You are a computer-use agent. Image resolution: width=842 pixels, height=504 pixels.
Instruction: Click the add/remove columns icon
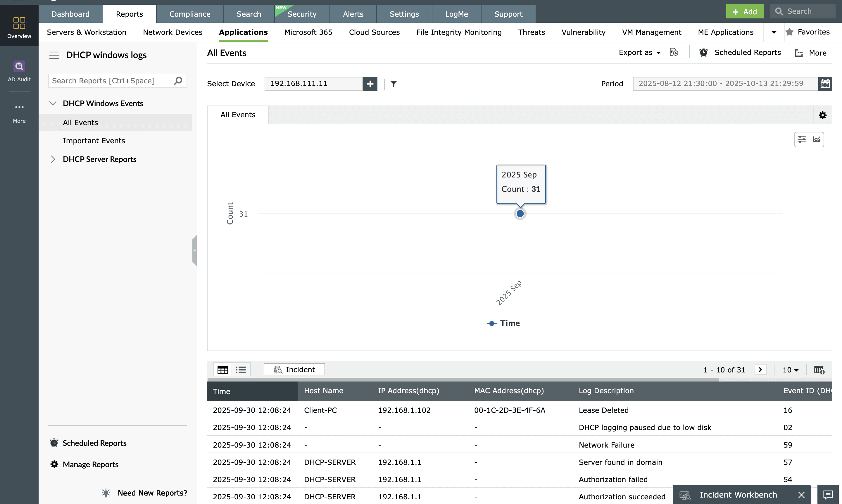[819, 370]
